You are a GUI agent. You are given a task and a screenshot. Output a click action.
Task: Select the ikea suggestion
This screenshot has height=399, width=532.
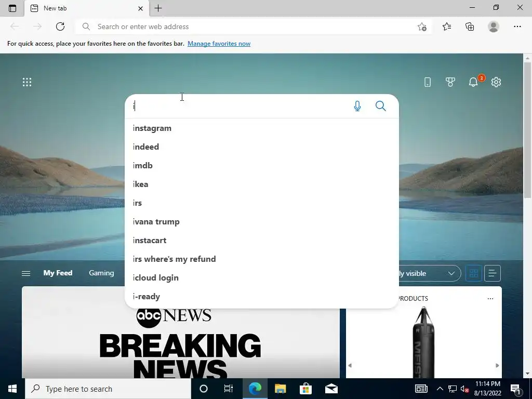(262, 184)
